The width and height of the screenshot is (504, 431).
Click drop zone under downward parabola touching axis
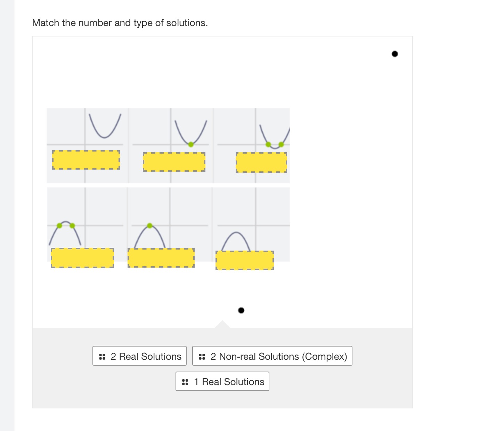tap(161, 258)
